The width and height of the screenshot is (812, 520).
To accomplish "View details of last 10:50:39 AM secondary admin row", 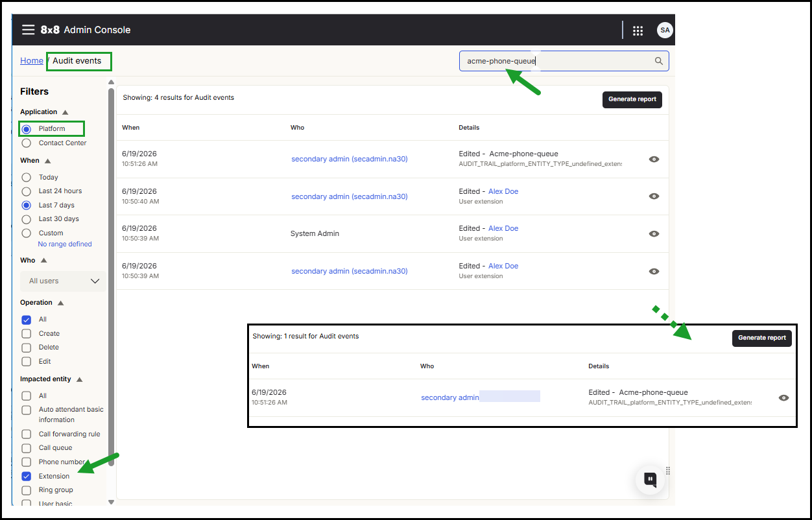I will tap(654, 271).
